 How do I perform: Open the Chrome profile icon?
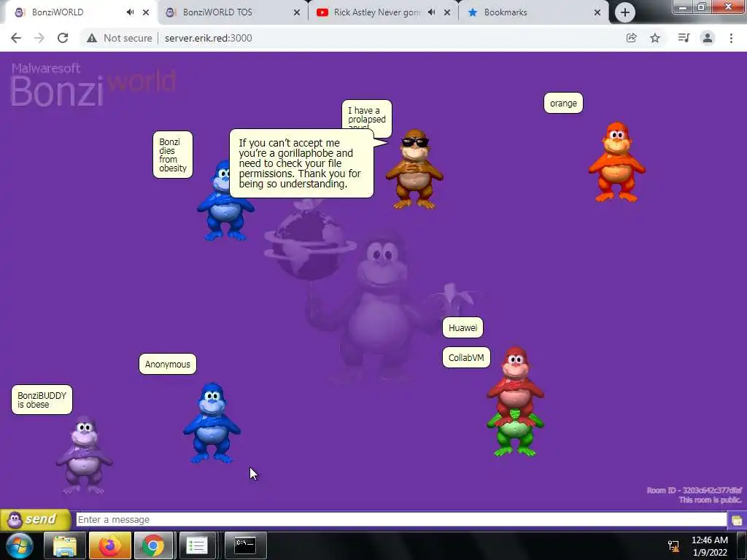708,38
